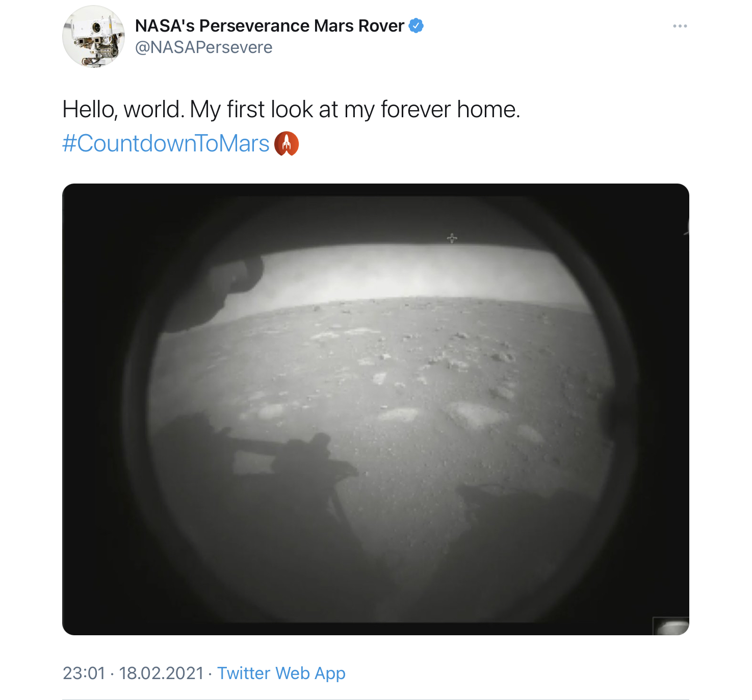Select the NASA's Perseverance Mars Rover display name

coord(269,25)
